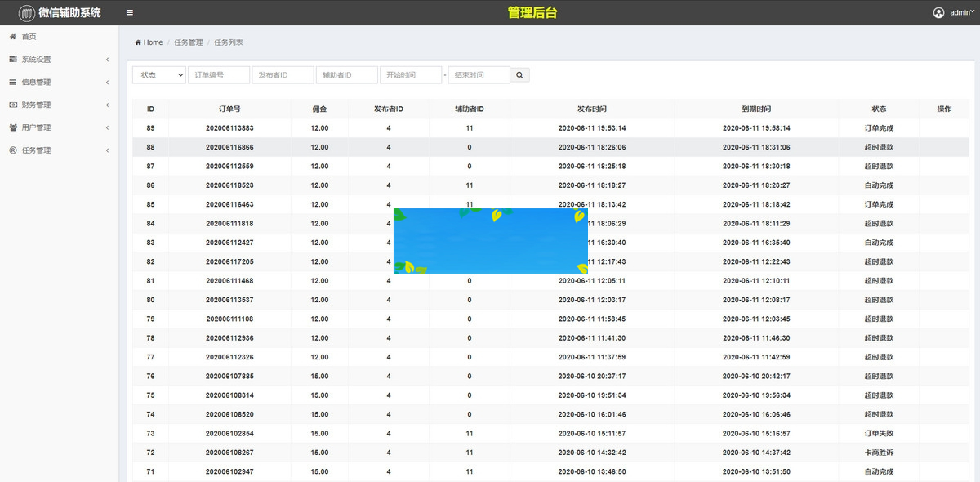This screenshot has height=482, width=980.
Task: Click the 系统设置 sidebar icon
Action: [13, 60]
